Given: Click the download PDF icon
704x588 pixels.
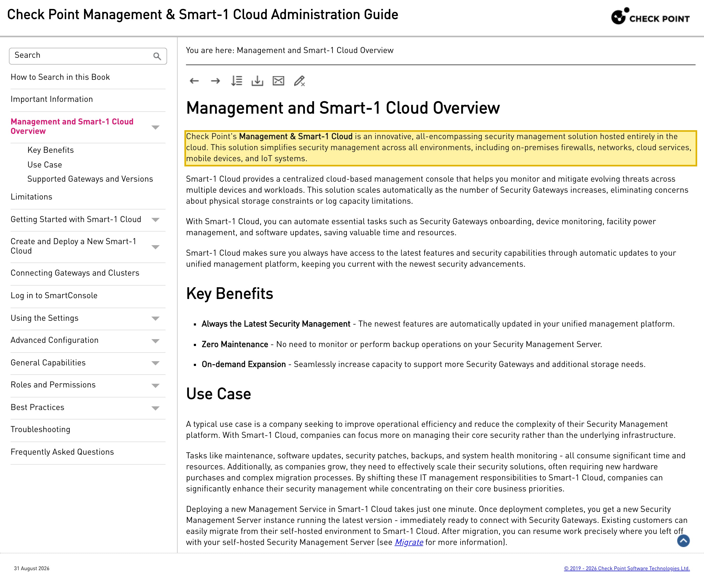Looking at the screenshot, I should (257, 81).
